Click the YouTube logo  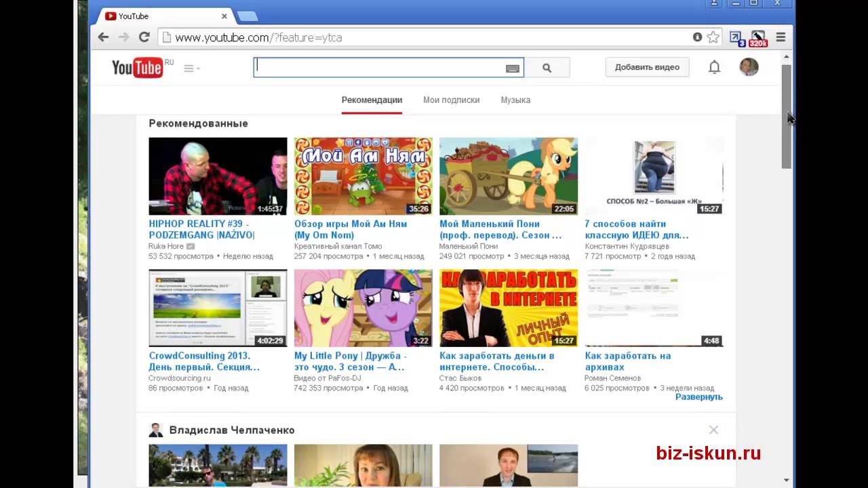[x=137, y=67]
